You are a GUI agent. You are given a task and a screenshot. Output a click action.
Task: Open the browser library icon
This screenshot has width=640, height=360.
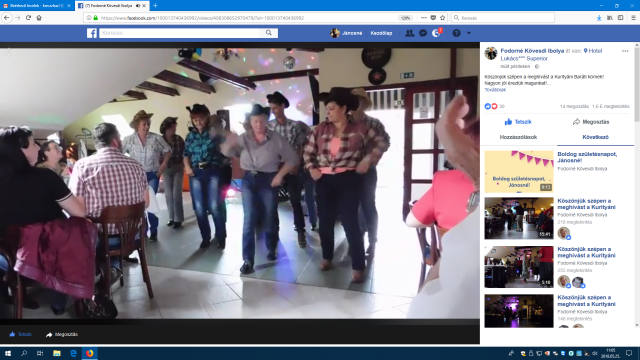[x=610, y=18]
